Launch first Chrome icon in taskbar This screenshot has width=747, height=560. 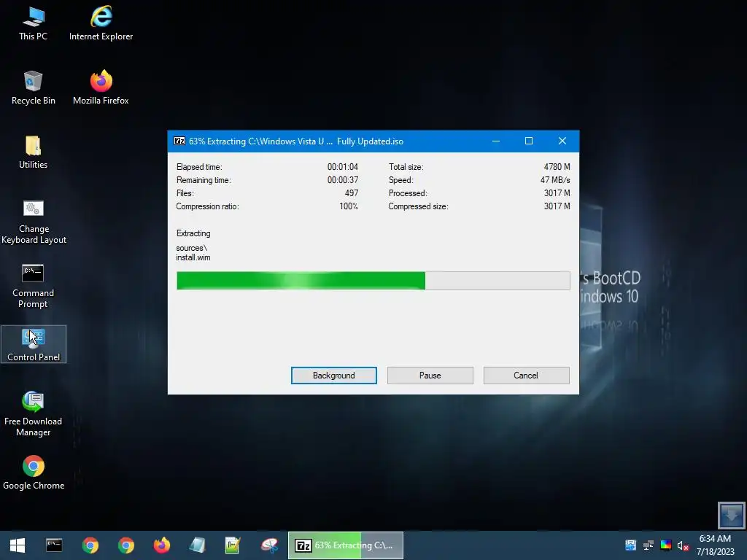(90, 545)
